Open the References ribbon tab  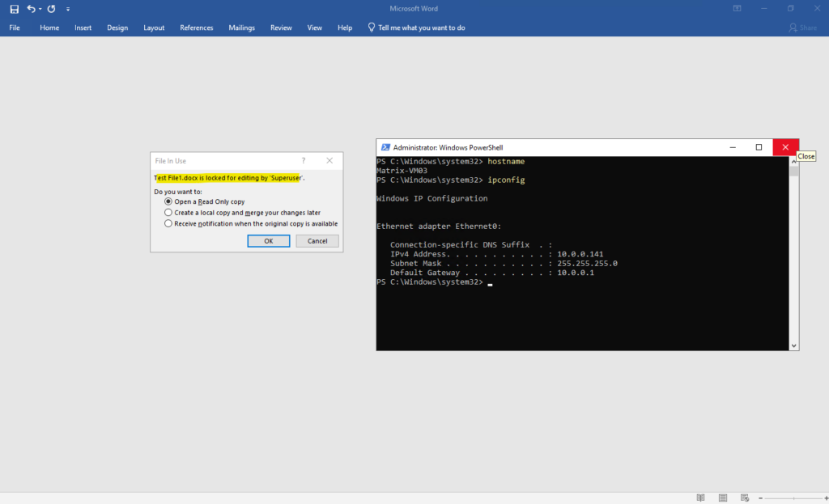(196, 28)
